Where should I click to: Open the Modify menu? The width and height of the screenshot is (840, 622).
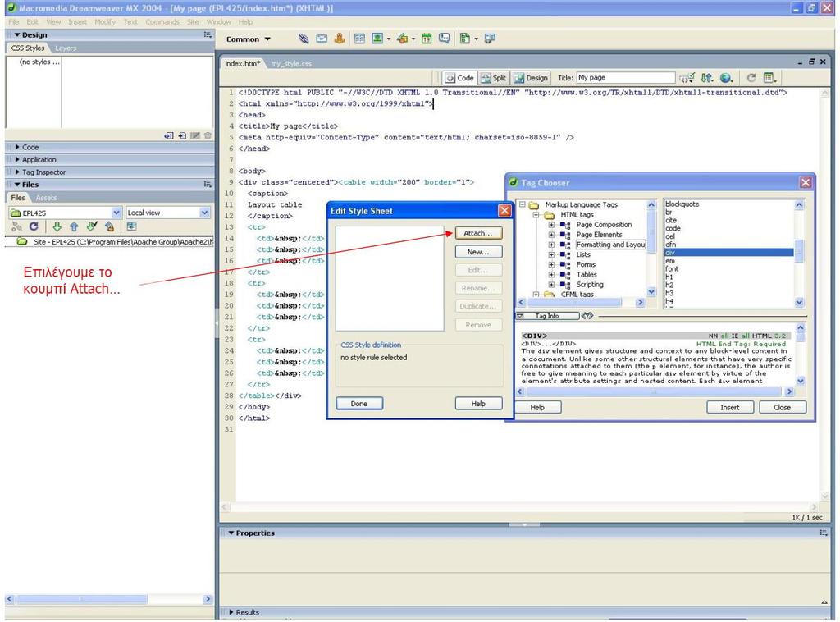pos(105,22)
